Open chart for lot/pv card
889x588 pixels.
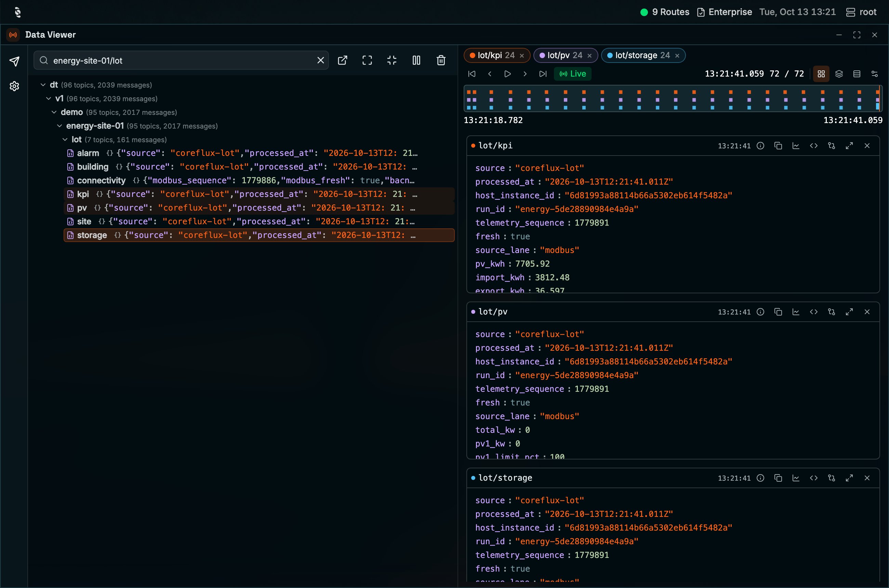pos(796,312)
